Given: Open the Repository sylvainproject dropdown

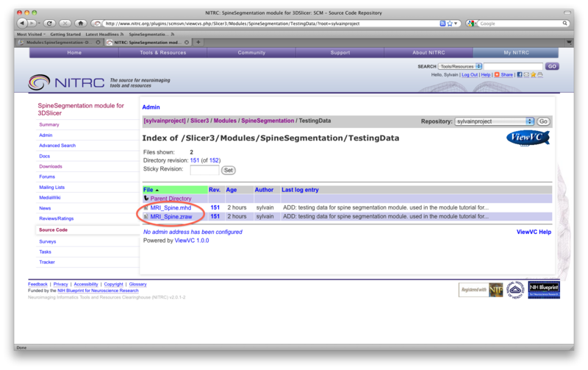Looking at the screenshot, I should click(494, 121).
